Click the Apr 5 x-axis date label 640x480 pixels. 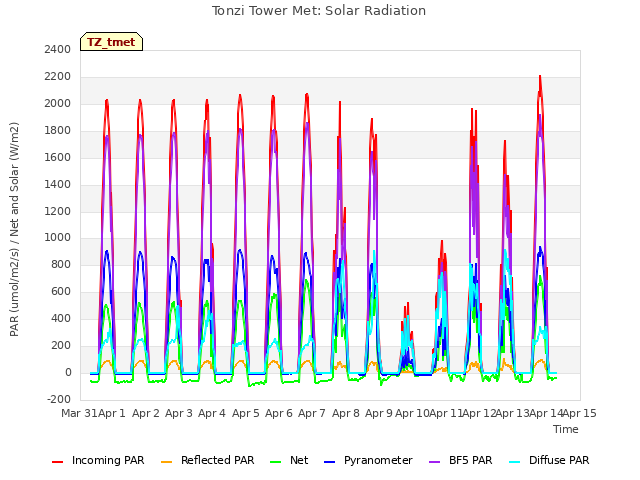pyautogui.click(x=246, y=413)
